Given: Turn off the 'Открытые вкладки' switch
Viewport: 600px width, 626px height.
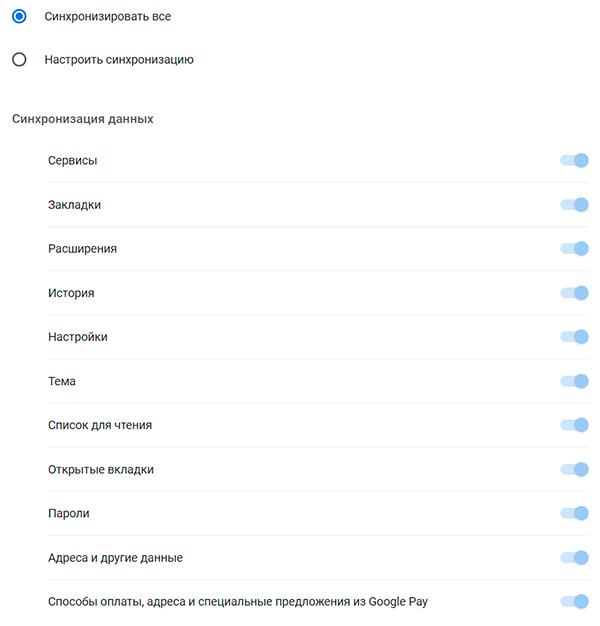Looking at the screenshot, I should (x=574, y=469).
